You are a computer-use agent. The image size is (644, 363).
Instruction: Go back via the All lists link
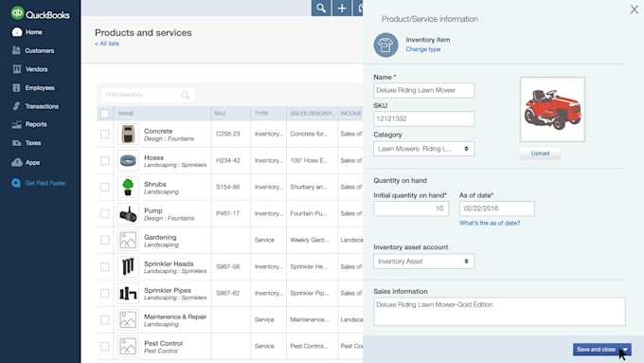[x=107, y=44]
